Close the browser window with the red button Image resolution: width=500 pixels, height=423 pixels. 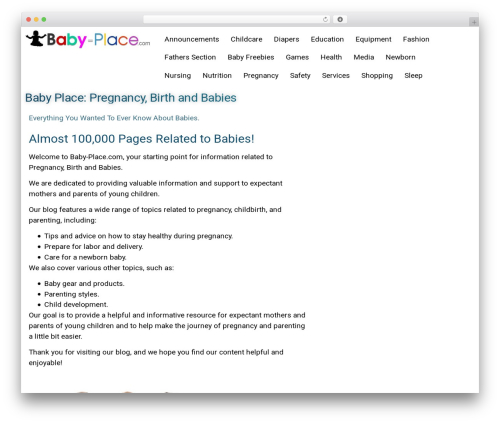(29, 20)
